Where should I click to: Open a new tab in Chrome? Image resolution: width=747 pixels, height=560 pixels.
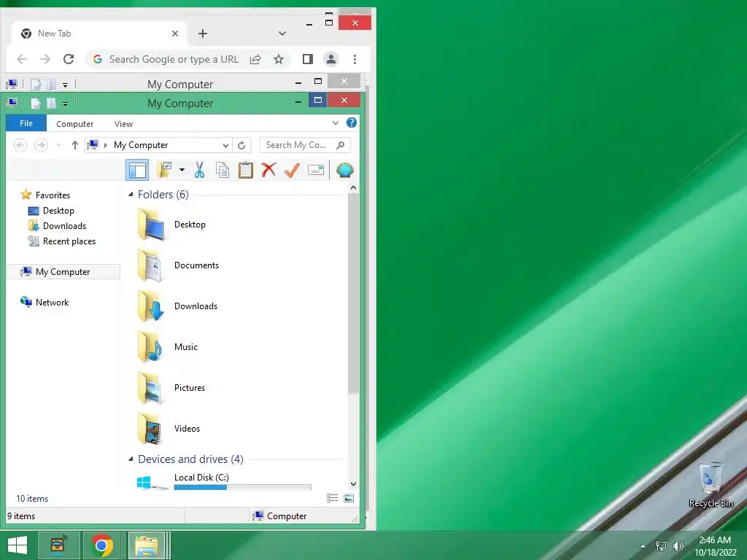coord(203,34)
